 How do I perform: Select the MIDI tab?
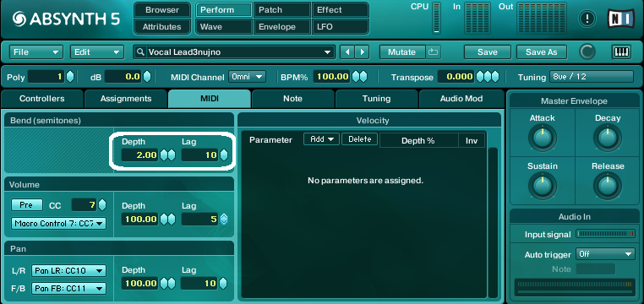tap(210, 99)
